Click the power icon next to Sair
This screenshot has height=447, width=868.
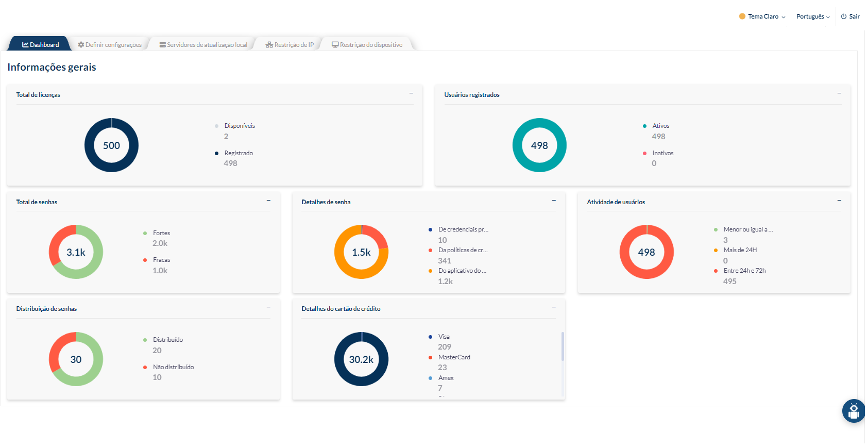pyautogui.click(x=844, y=16)
